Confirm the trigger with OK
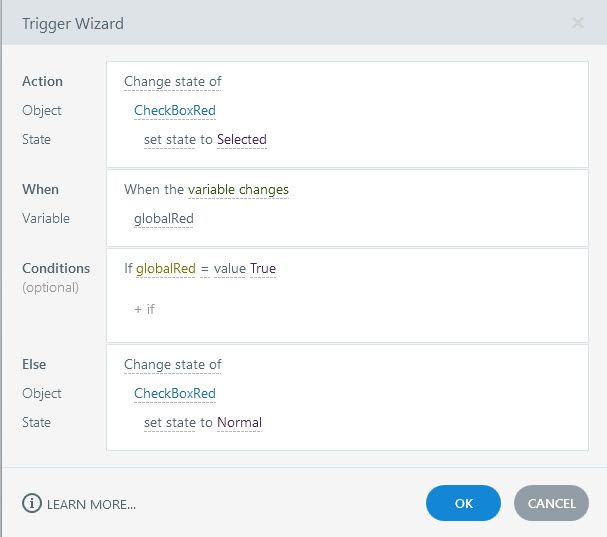 click(463, 503)
